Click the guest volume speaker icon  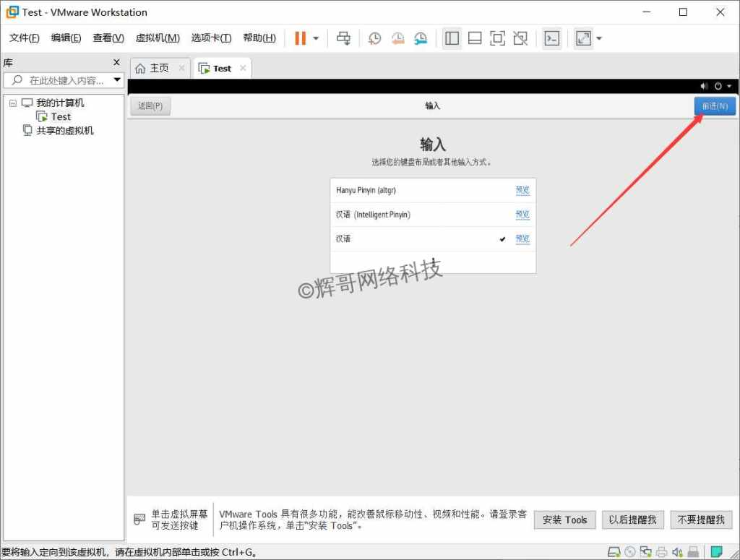pos(704,86)
